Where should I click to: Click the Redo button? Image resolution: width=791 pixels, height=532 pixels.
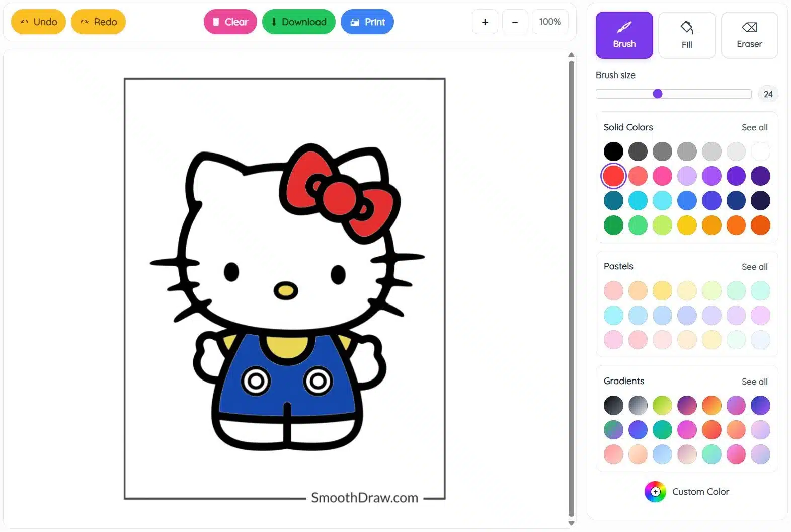coord(98,22)
